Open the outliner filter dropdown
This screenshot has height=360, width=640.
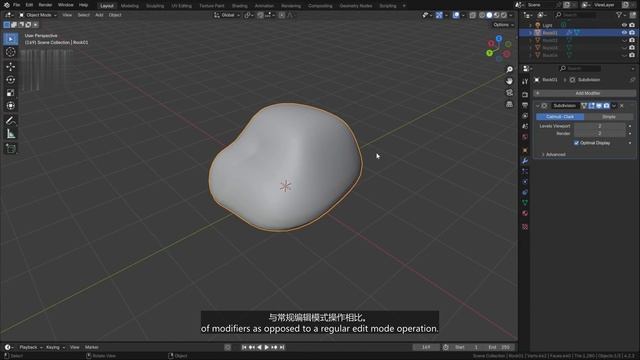[621, 15]
